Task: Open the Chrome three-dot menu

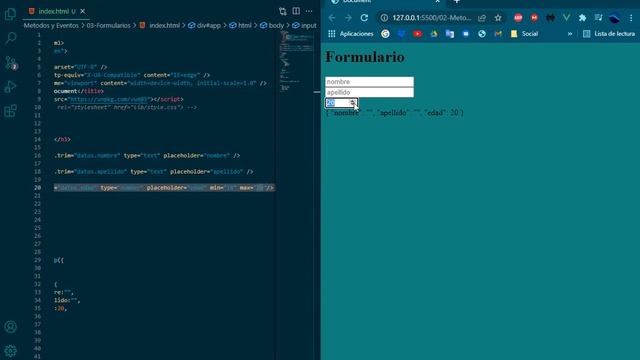Action: tap(631, 18)
